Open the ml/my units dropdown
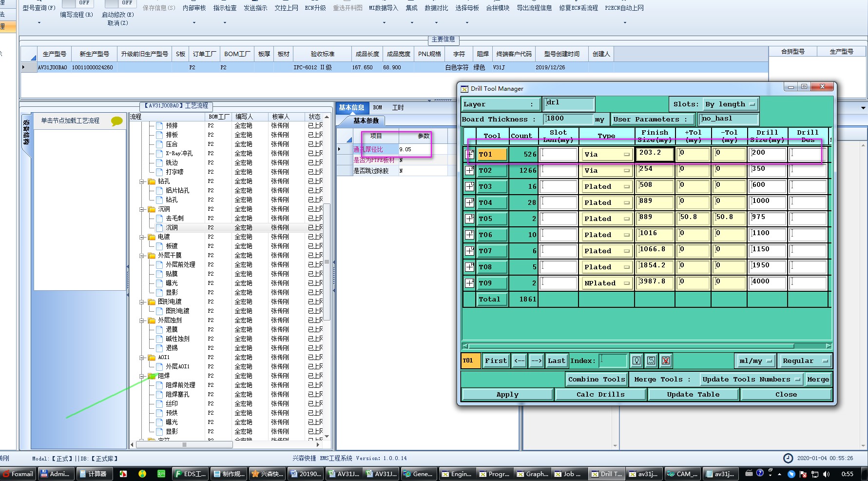Screen dimensions: 868x481 point(755,361)
